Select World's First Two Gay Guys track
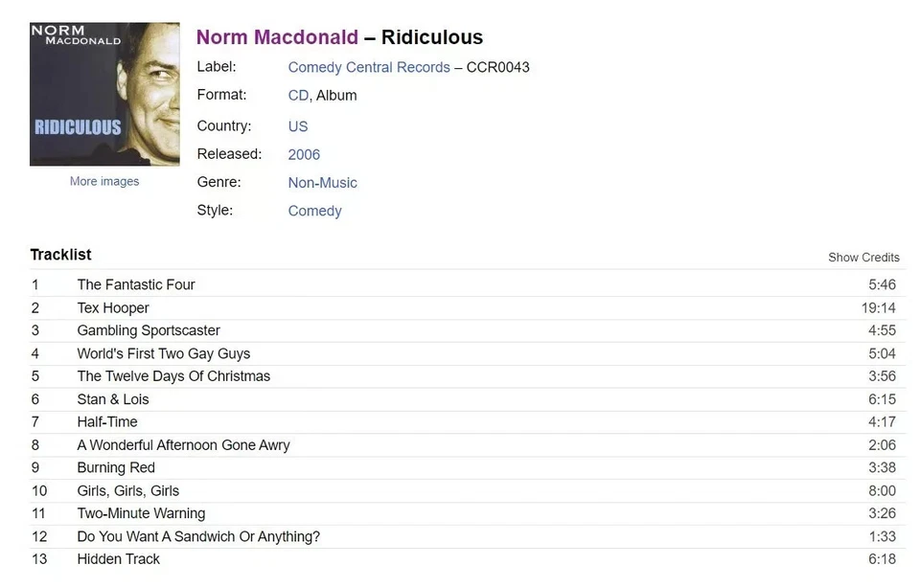This screenshot has height=588, width=920. tap(164, 353)
